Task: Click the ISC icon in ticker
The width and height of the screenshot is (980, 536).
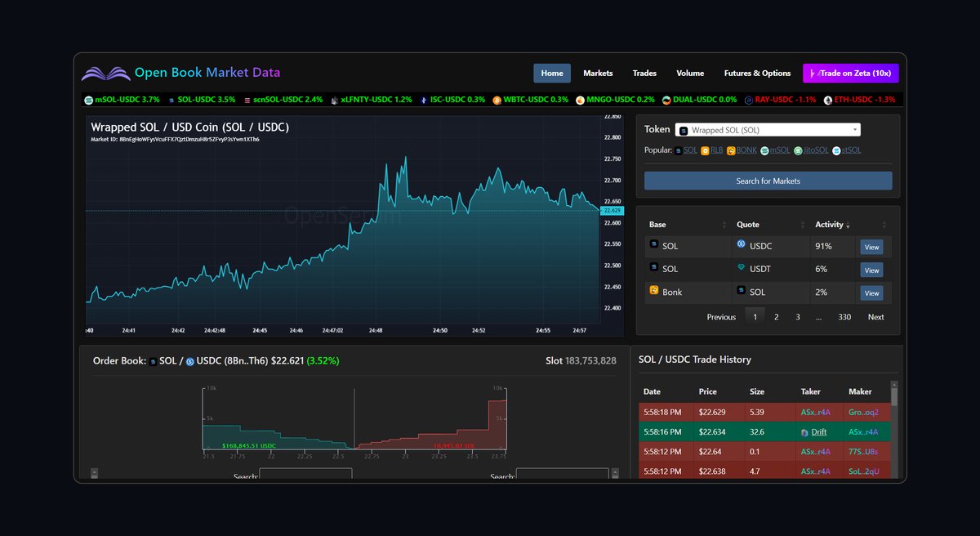Action: pos(423,100)
